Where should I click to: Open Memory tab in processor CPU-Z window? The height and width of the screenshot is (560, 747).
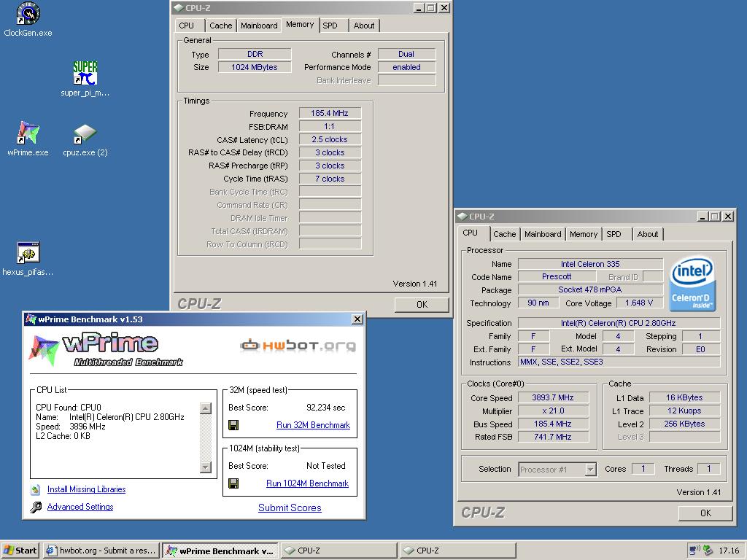[584, 234]
